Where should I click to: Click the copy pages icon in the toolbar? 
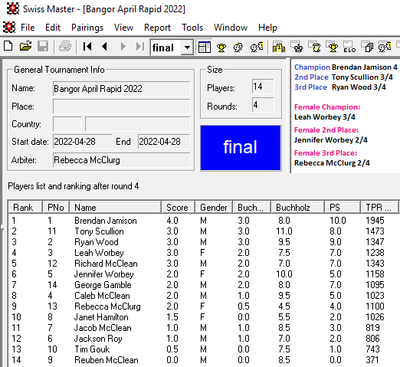(368, 47)
